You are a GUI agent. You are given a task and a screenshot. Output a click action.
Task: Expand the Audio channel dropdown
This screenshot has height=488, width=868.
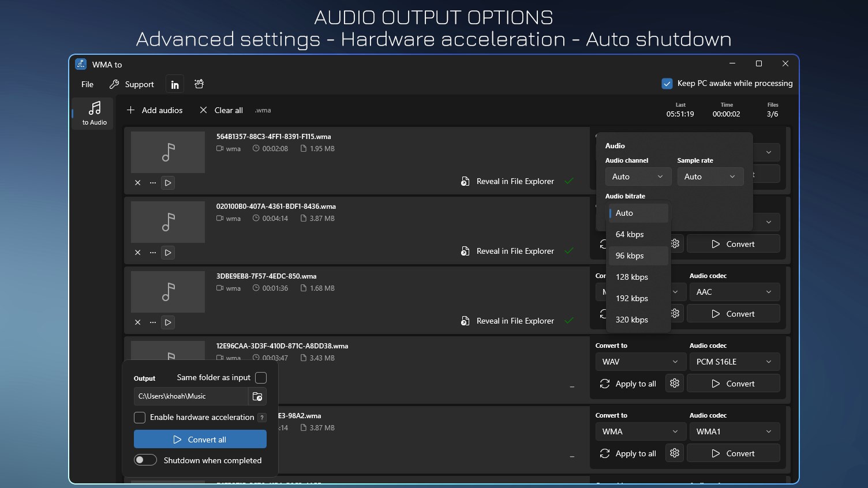[x=638, y=177]
